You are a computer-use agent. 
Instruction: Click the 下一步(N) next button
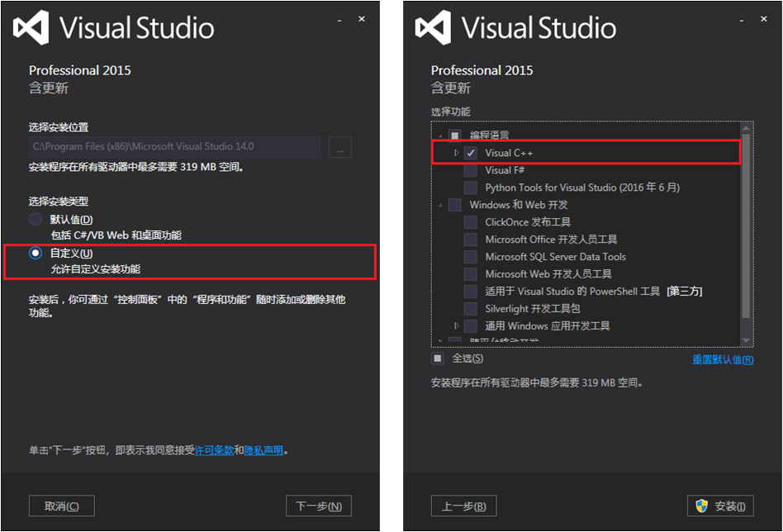(x=319, y=506)
